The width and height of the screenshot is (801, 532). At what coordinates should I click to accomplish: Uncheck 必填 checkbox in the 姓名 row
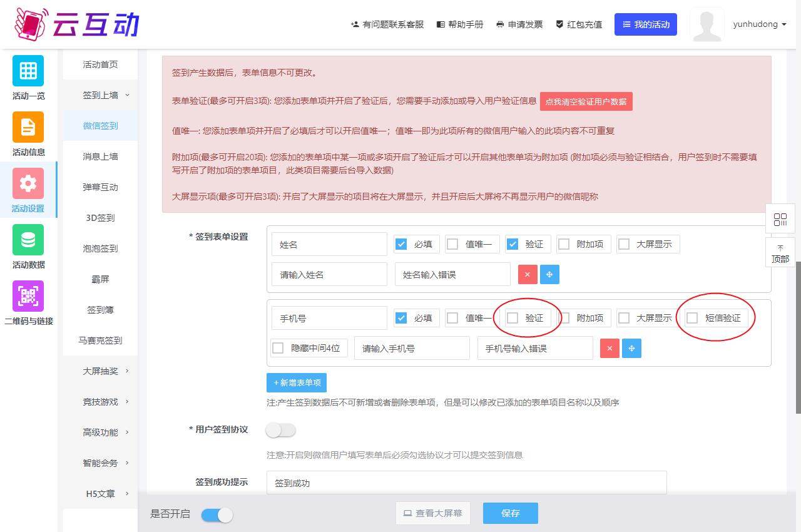click(x=402, y=244)
